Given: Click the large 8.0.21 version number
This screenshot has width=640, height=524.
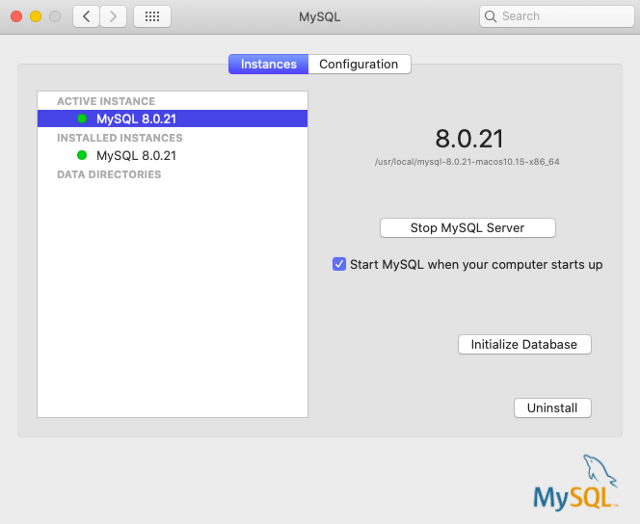Looking at the screenshot, I should (469, 139).
